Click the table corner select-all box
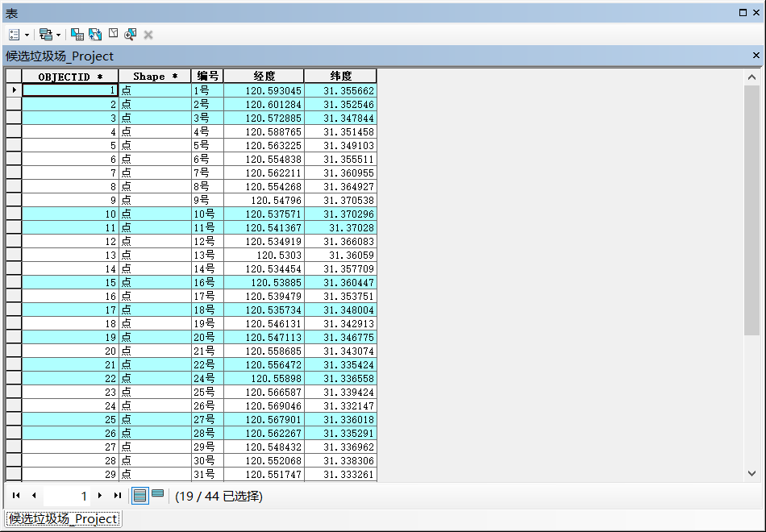Viewport: 766px width, 532px height. (x=14, y=77)
